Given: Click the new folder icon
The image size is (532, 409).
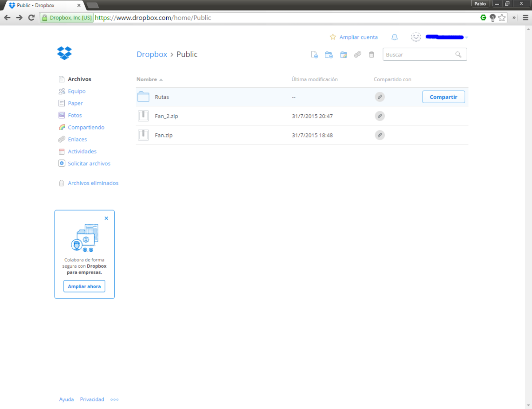Looking at the screenshot, I should coord(329,55).
